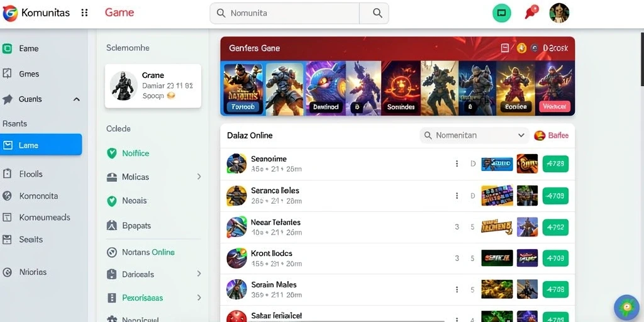This screenshot has width=644, height=322.
Task: Expand the Darioeals submenu arrow
Action: point(199,274)
